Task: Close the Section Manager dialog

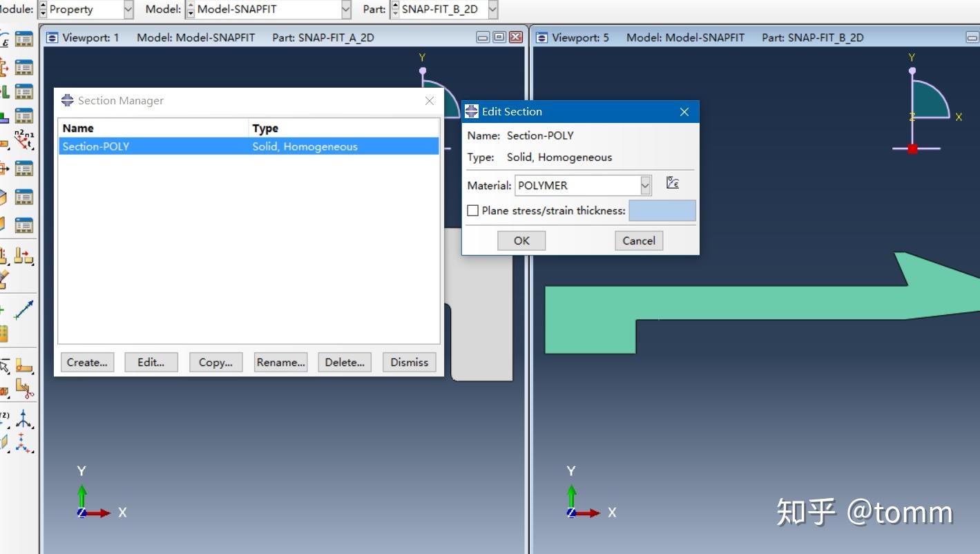Action: click(x=430, y=101)
